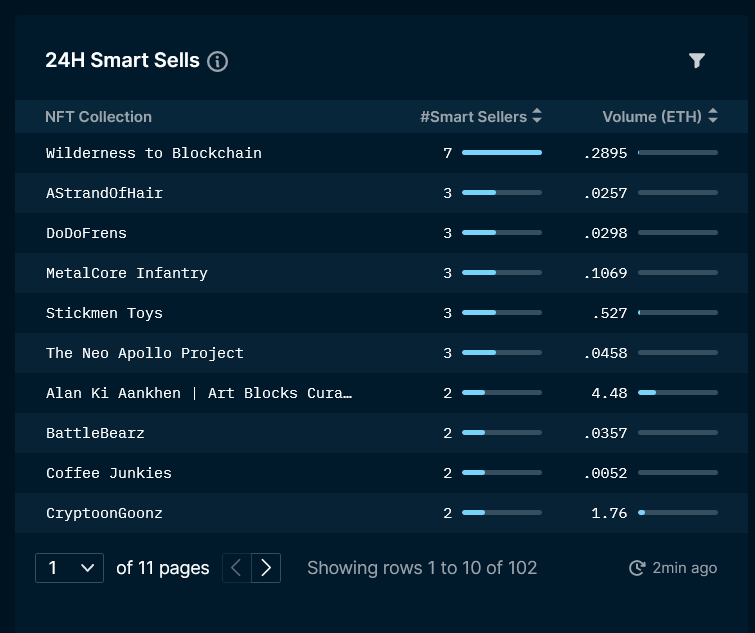Screen dimensions: 755x633
Task: Open Alan Ki Aankhen Art Blocks row
Action: [x=381, y=393]
